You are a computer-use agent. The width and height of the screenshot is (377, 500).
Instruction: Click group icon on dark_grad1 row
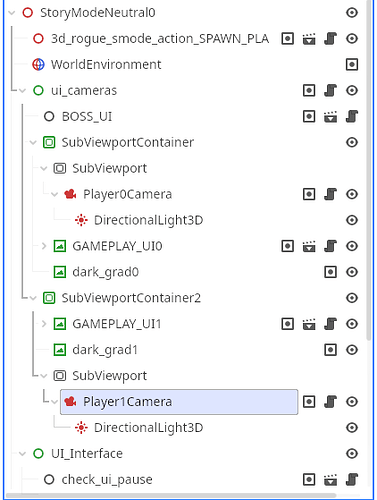tap(330, 350)
